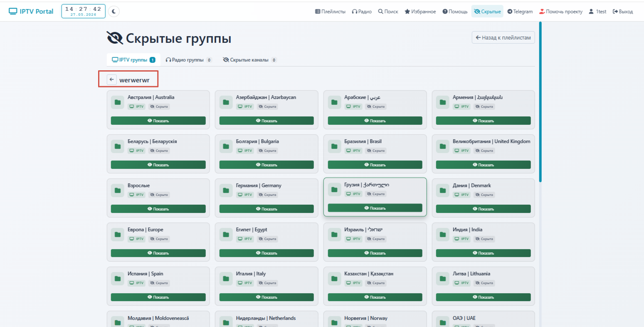Click Выход to log out
The height and width of the screenshot is (327, 644).
coord(623,12)
